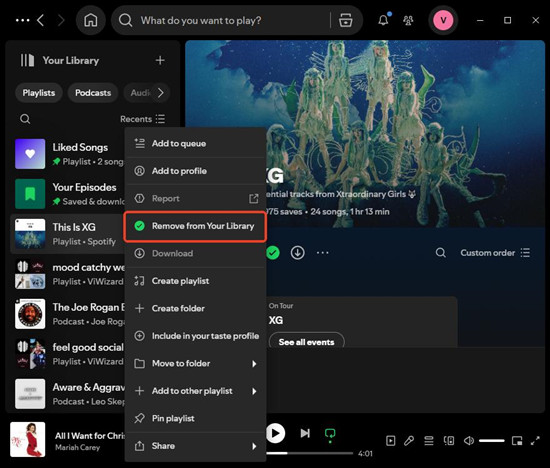550x468 pixels.
Task: Open feel good social playlist
Action: click(69, 354)
